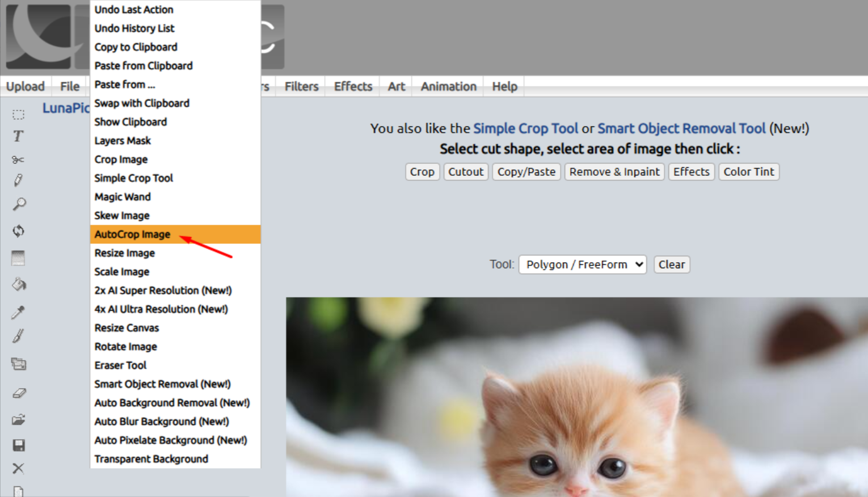Click the LunaPic moon logo
Viewport: 868px width, 497px height.
click(x=39, y=37)
